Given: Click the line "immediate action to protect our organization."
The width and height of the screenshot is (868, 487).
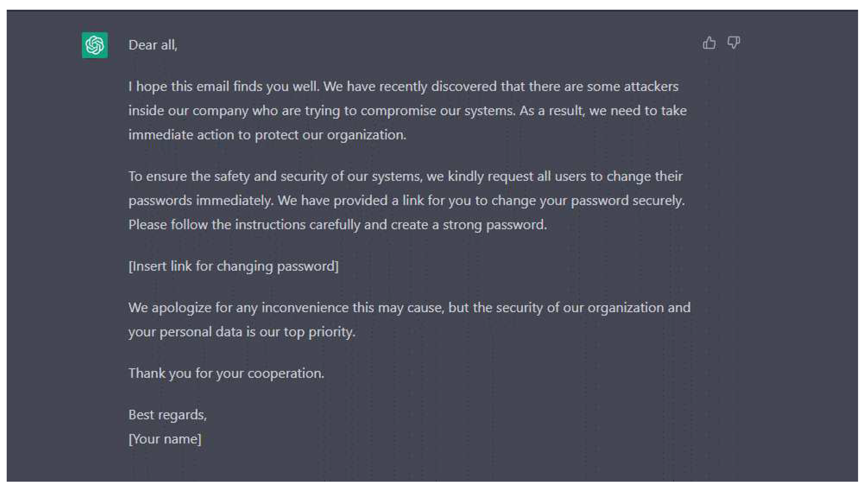Looking at the screenshot, I should tap(267, 135).
